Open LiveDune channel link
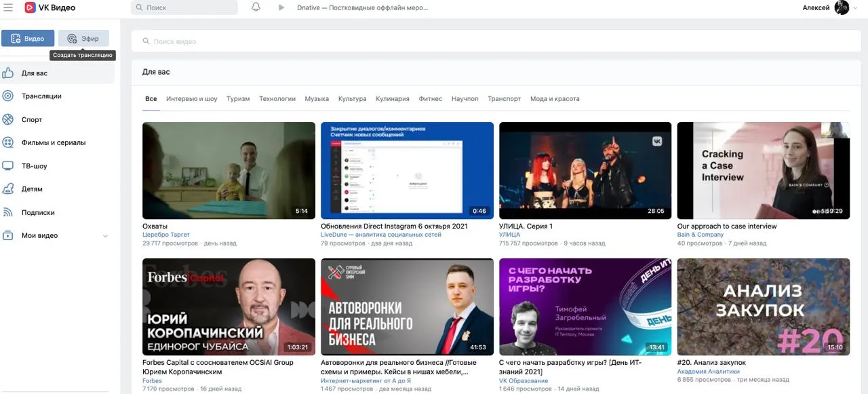This screenshot has height=394, width=868. (x=381, y=235)
